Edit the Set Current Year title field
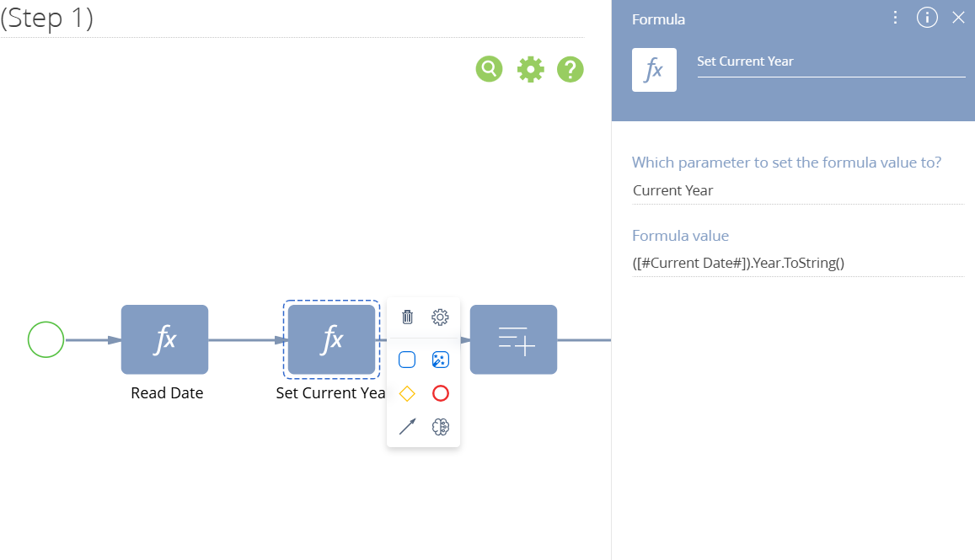Screen dimensions: 975x560 pyautogui.click(x=830, y=61)
